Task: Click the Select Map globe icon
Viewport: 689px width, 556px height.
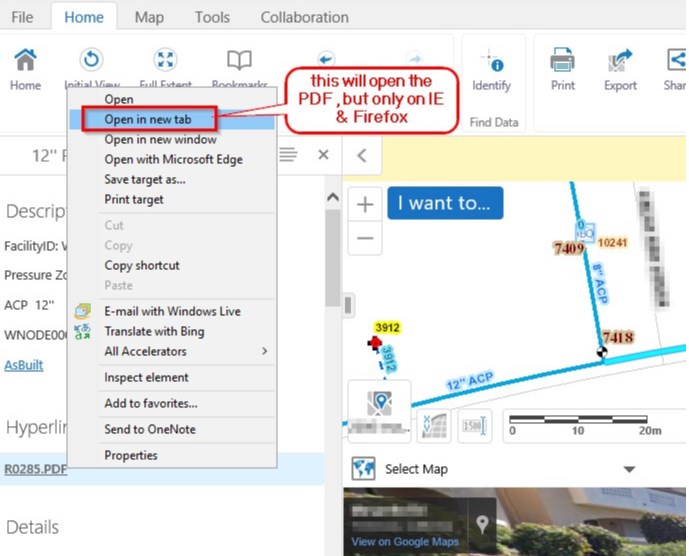Action: click(363, 469)
